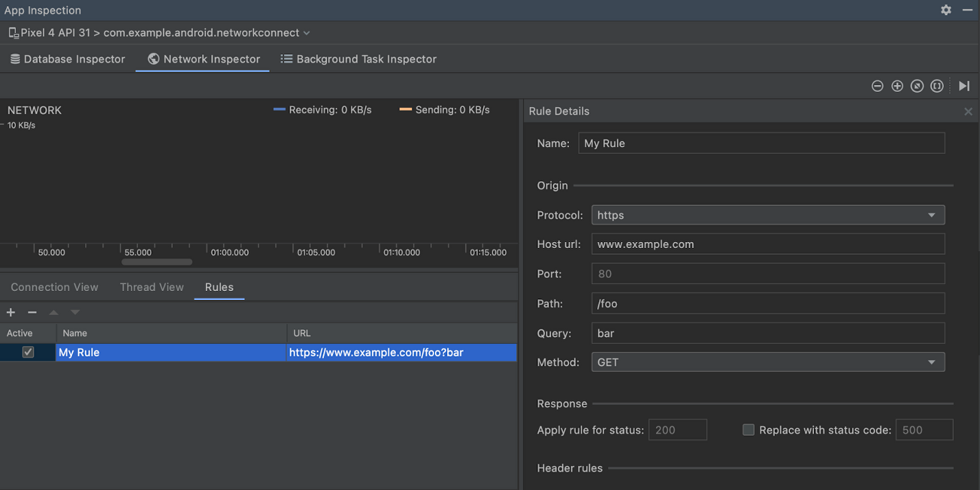The width and height of the screenshot is (980, 490).
Task: Remove selected rule with minus icon
Action: coord(32,312)
